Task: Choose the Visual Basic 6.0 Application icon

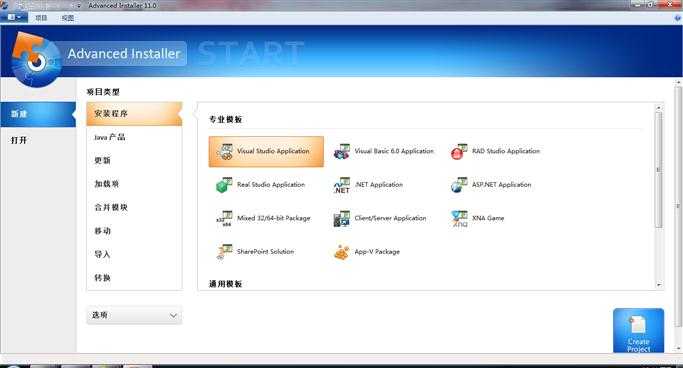Action: pos(342,152)
